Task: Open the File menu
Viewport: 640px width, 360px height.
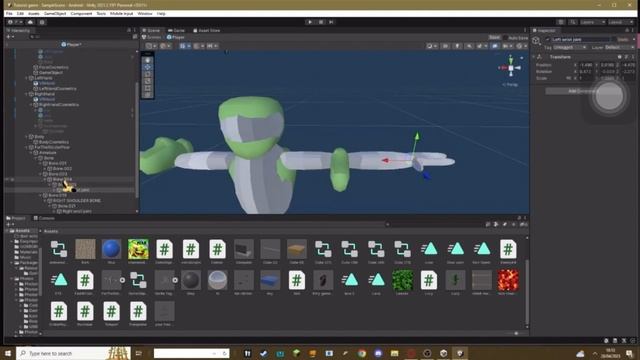Action: coord(9,13)
